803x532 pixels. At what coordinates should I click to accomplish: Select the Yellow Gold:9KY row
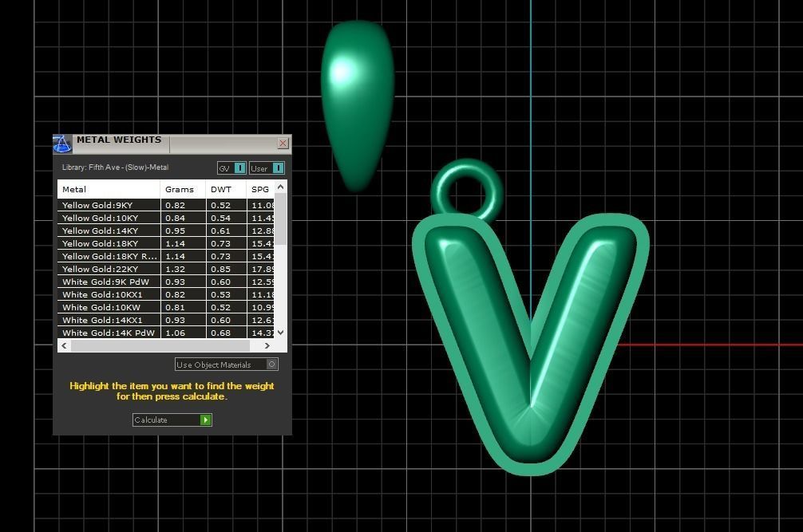(167, 205)
